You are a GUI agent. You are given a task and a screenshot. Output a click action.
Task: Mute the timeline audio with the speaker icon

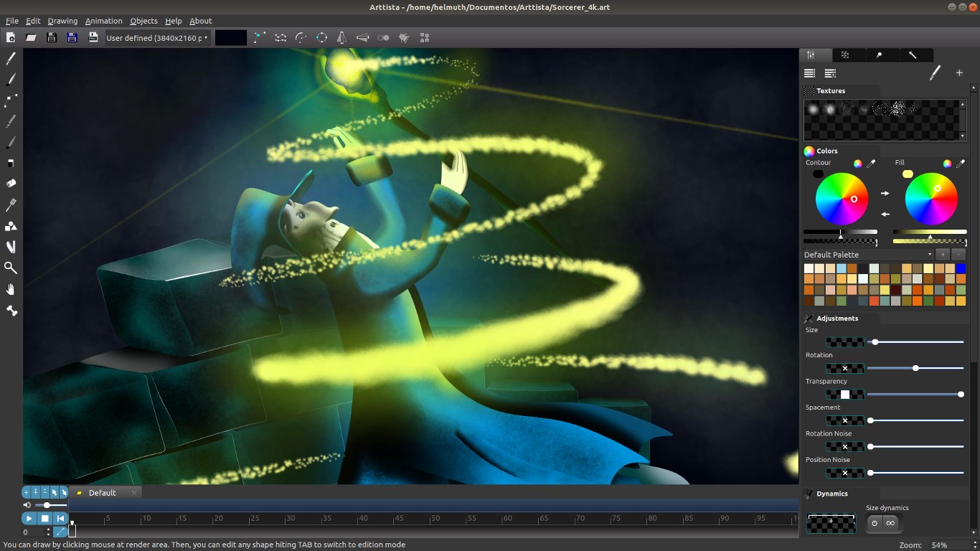point(28,504)
